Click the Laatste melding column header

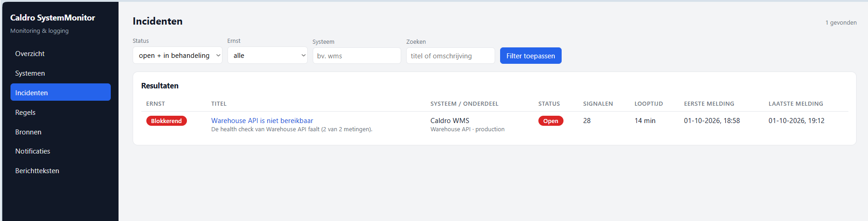click(796, 104)
